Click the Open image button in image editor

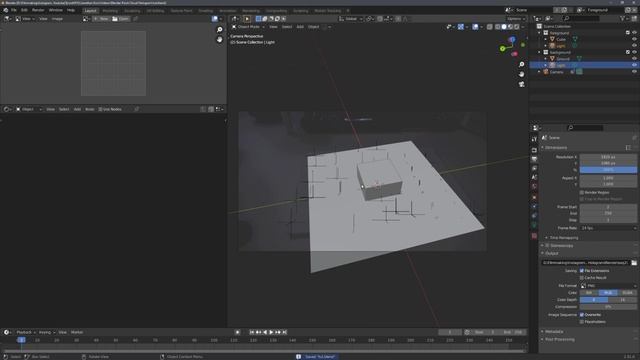pos(121,19)
